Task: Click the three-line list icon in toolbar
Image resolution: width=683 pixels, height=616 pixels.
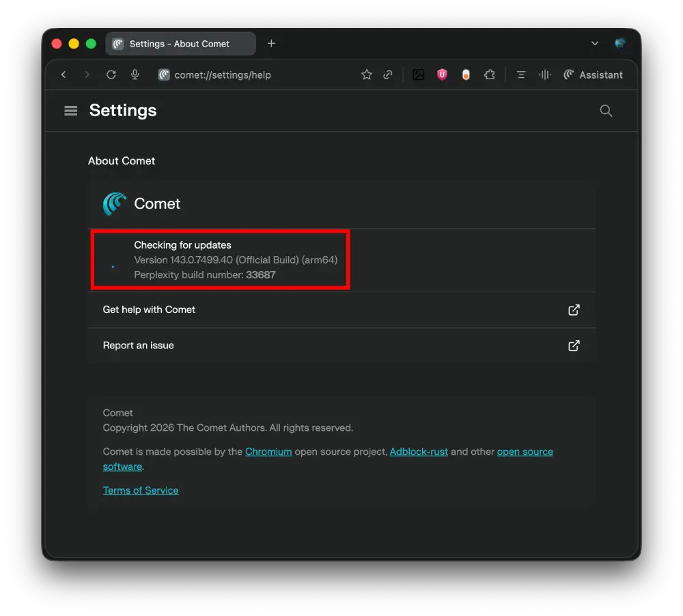Action: click(521, 75)
